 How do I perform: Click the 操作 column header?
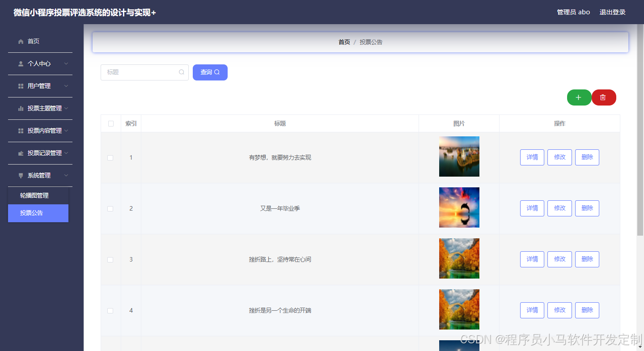pos(559,123)
